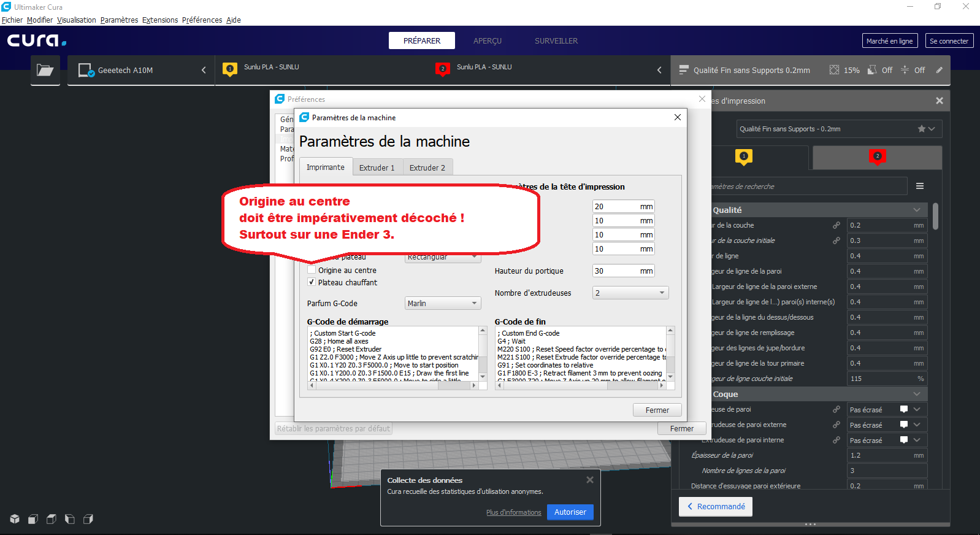Open outer wall extruder Pas écrasé dropdown
Screen dimensions: 980x535
pos(887,425)
